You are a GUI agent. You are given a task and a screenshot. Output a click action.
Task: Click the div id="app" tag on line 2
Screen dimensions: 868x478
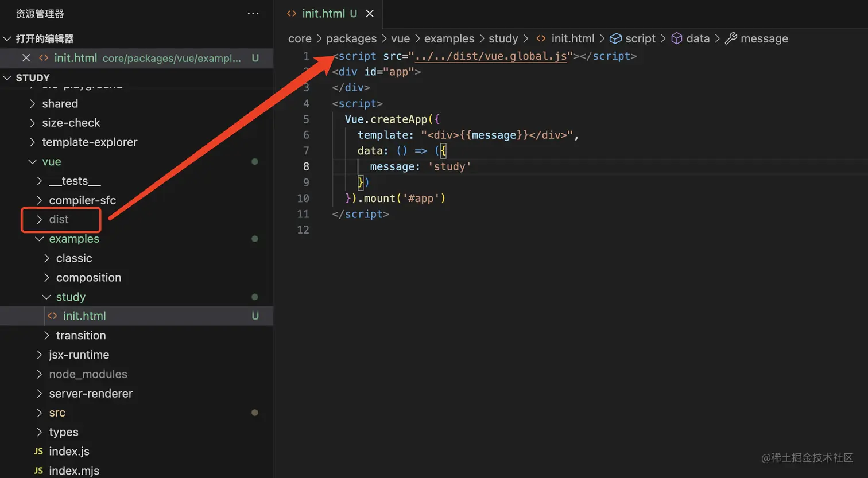tap(377, 72)
